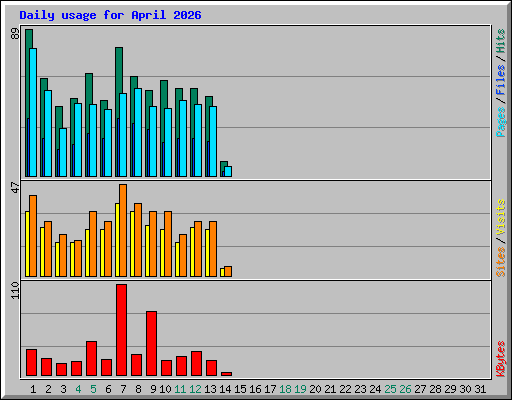512x400 pixels.
Task: Click the orange sites bar for day 7
Action: [x=123, y=230]
